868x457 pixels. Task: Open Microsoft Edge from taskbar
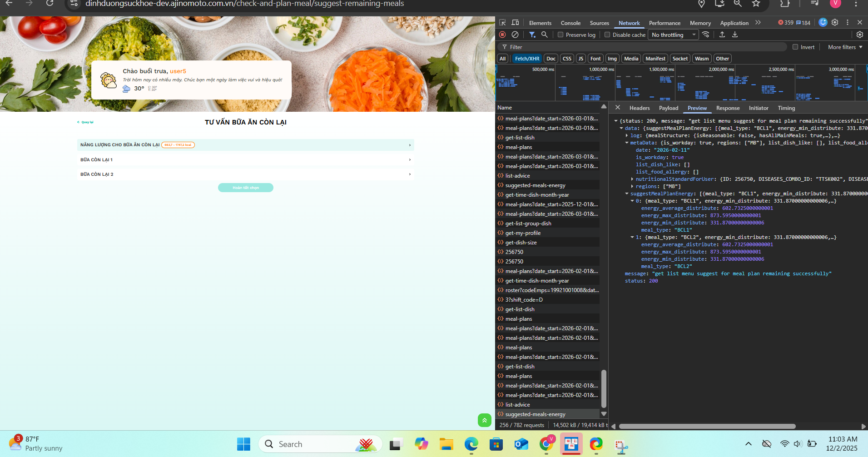[471, 444]
